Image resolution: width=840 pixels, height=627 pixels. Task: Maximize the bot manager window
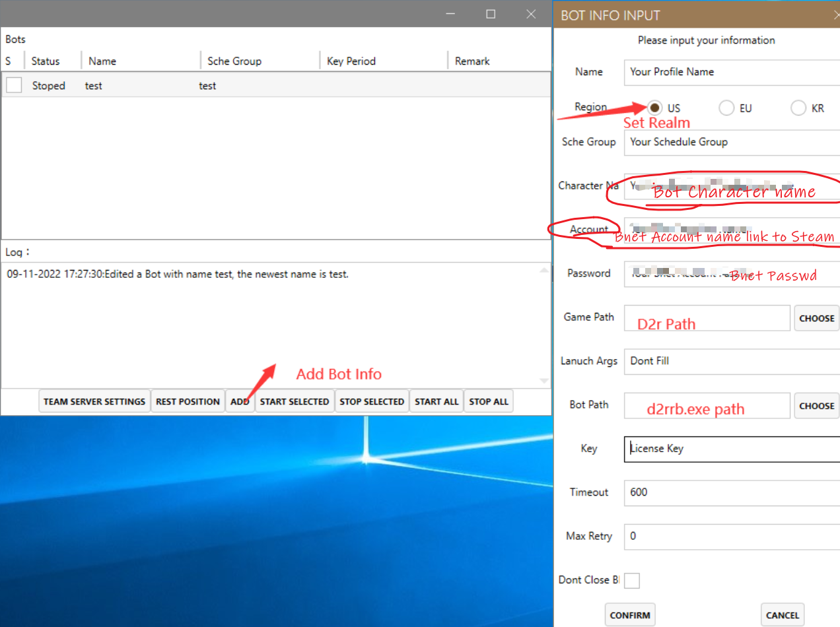click(491, 14)
